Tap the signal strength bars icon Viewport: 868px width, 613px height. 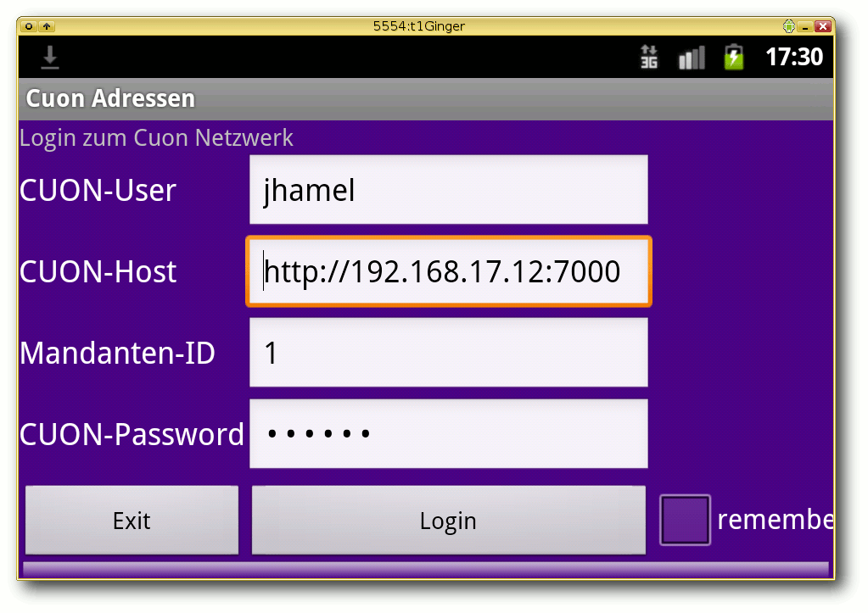tap(692, 58)
